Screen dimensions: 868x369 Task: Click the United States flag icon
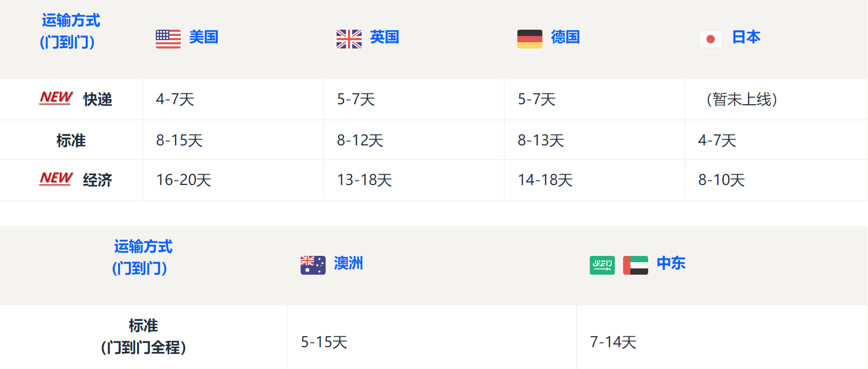point(168,39)
